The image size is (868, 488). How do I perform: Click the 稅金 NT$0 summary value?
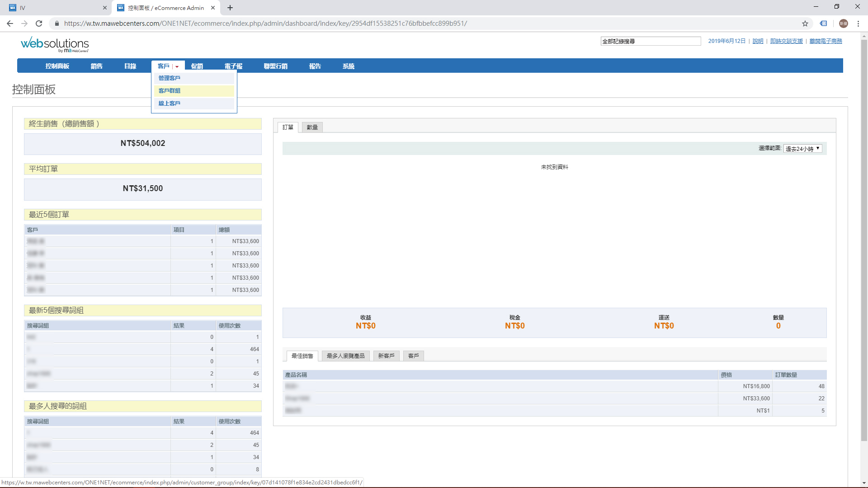(x=515, y=326)
